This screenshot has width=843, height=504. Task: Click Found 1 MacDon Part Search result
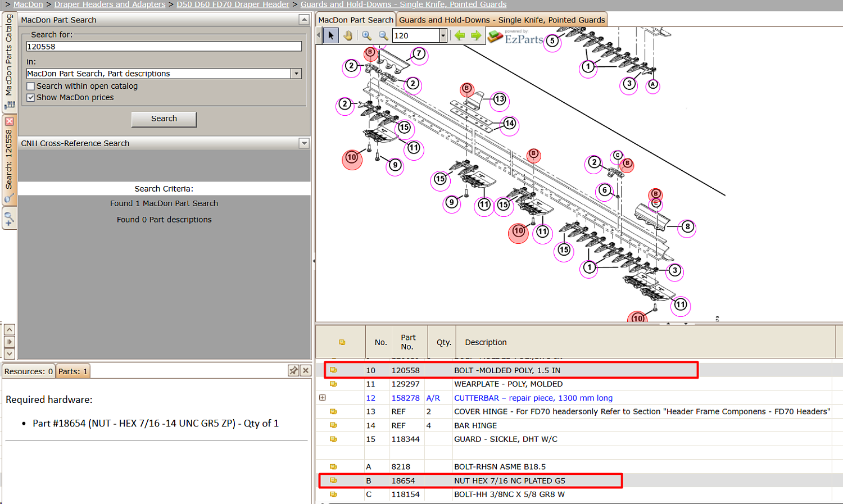(164, 203)
